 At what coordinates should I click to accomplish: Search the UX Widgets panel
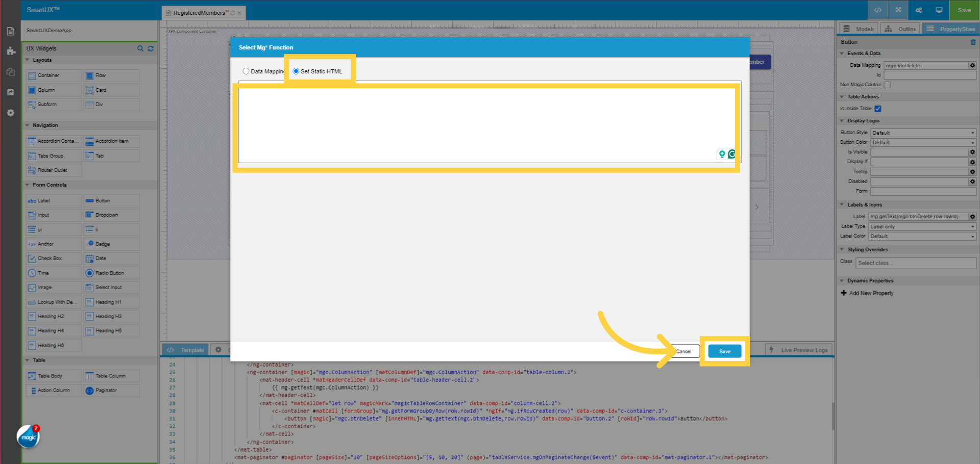tap(140, 48)
